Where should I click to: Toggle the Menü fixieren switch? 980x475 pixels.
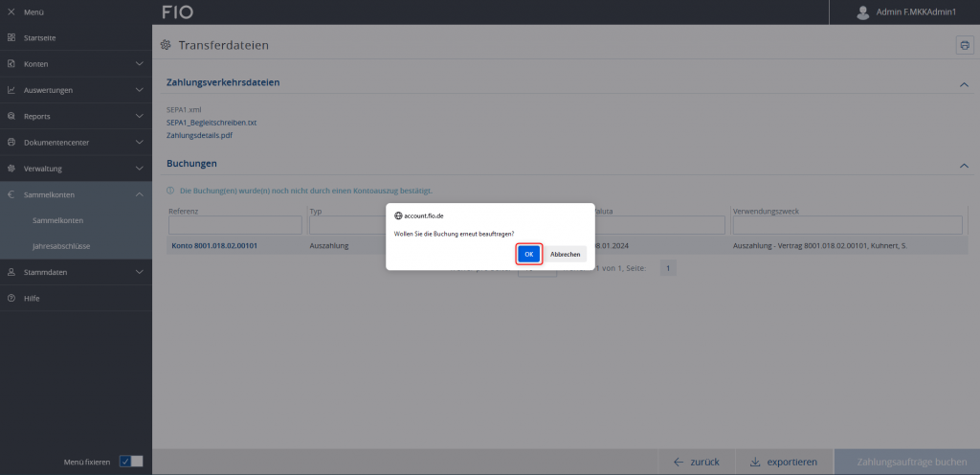pos(131,462)
